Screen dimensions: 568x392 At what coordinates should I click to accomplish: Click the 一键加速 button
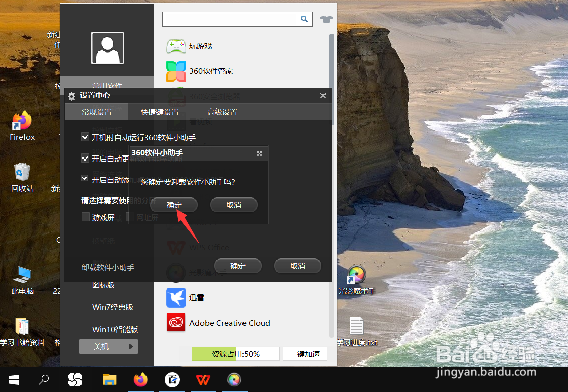(x=305, y=354)
